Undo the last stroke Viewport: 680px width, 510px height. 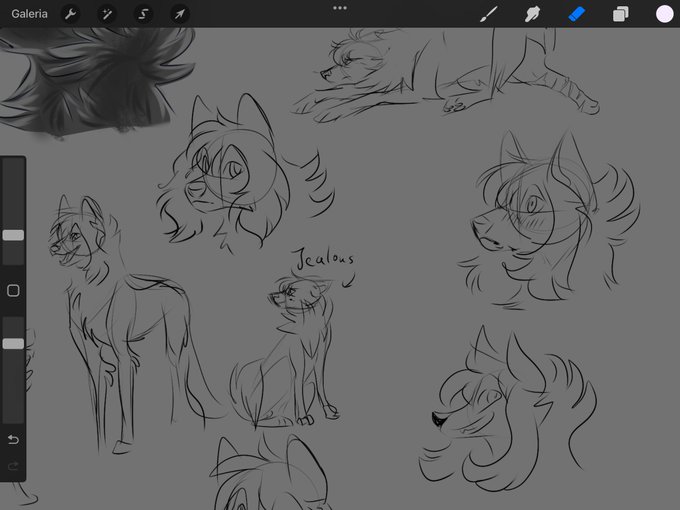[13, 440]
